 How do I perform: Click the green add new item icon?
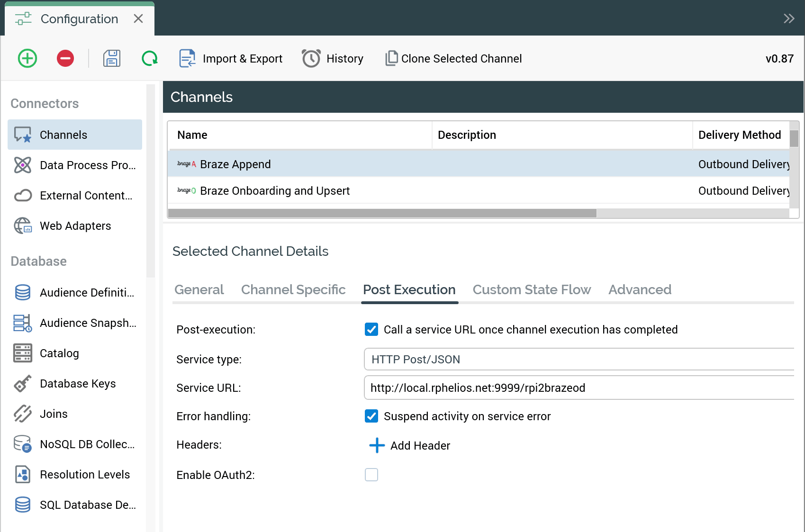click(27, 58)
